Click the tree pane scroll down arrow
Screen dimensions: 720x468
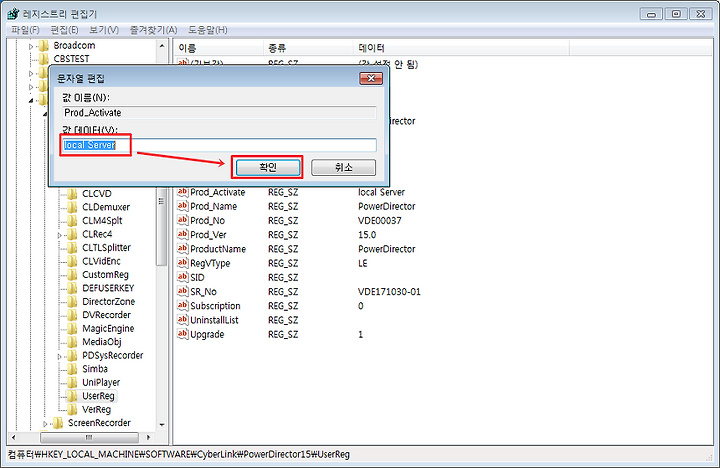162,425
